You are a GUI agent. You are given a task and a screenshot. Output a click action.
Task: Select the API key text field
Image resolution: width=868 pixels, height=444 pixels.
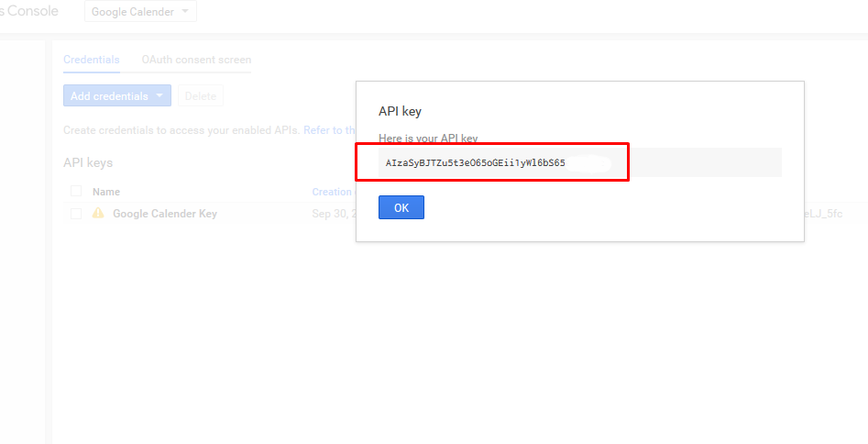[x=579, y=162]
